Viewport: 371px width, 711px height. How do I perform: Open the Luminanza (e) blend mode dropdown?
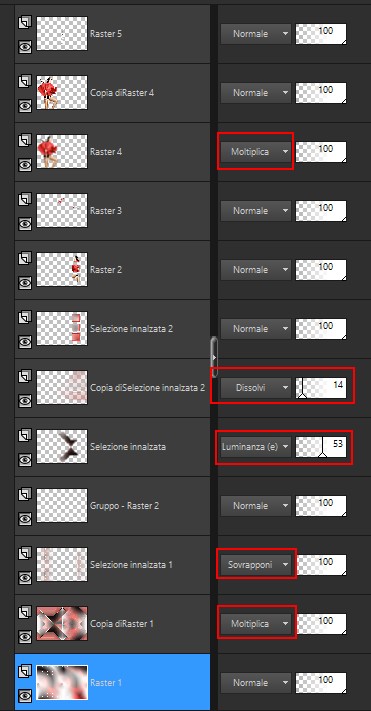click(x=256, y=447)
